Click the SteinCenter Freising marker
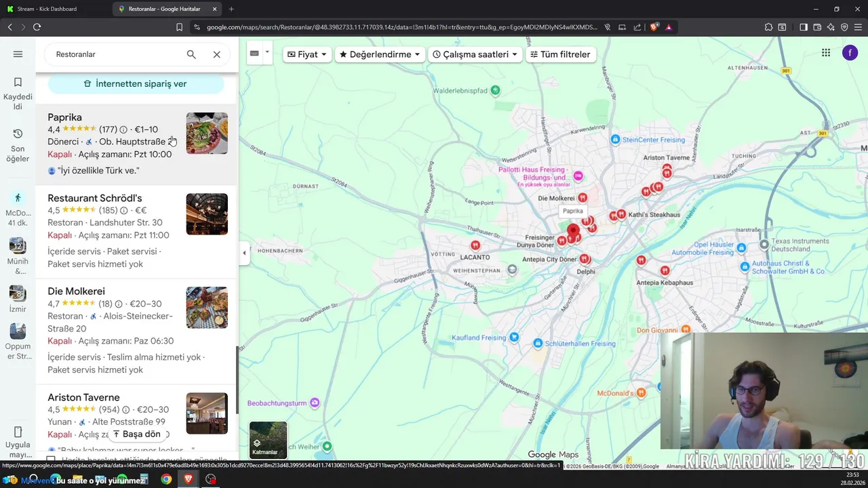The width and height of the screenshot is (868, 488). (x=615, y=140)
